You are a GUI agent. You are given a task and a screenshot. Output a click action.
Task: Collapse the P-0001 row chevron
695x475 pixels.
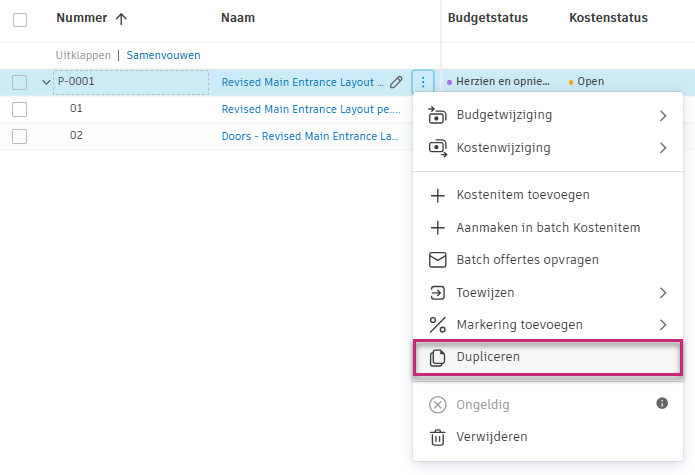point(46,82)
